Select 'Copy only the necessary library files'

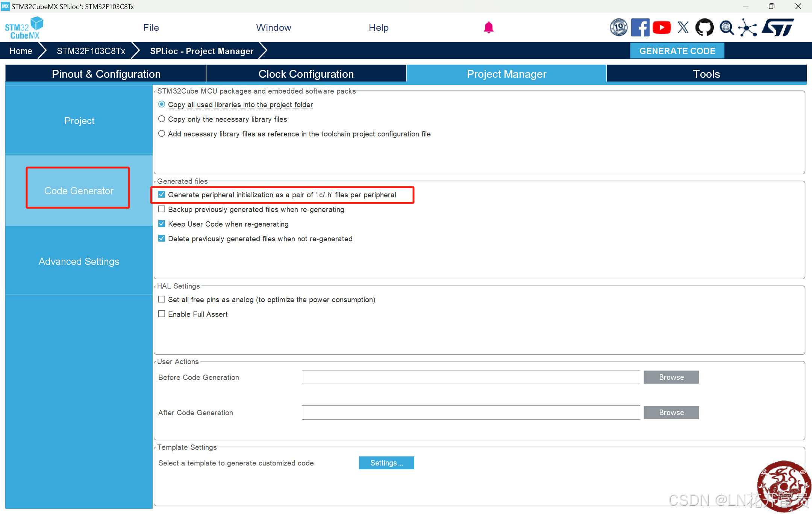162,119
